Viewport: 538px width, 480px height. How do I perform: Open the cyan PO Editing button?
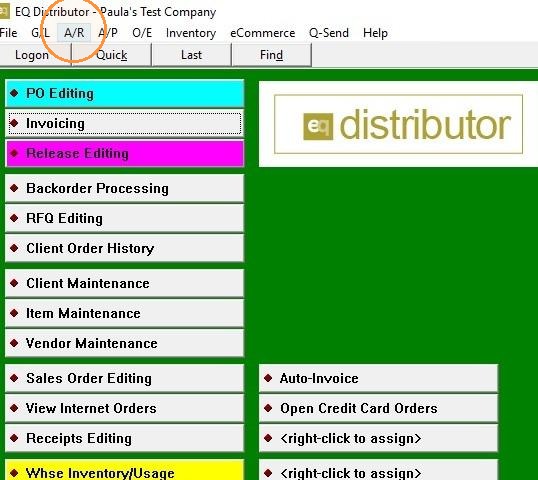(125, 93)
